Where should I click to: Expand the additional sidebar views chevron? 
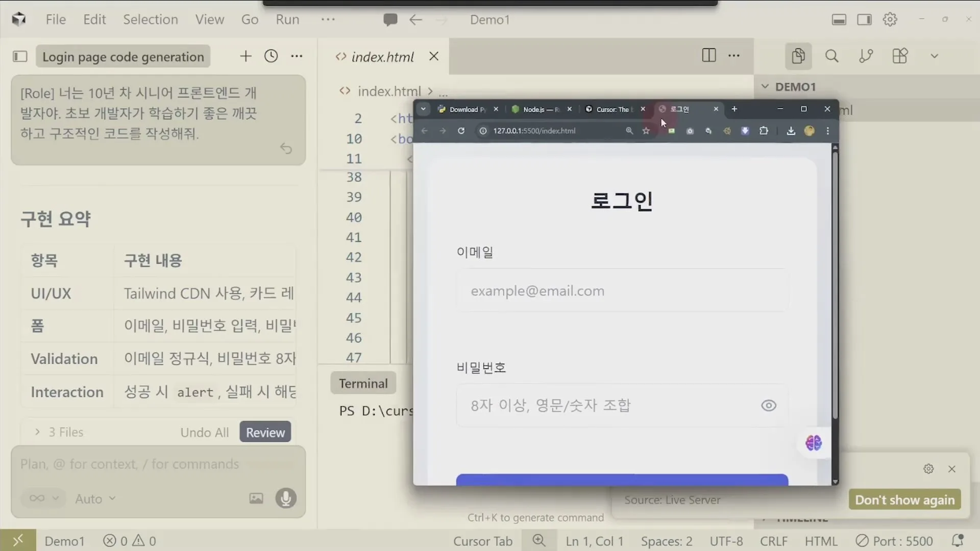(x=934, y=56)
